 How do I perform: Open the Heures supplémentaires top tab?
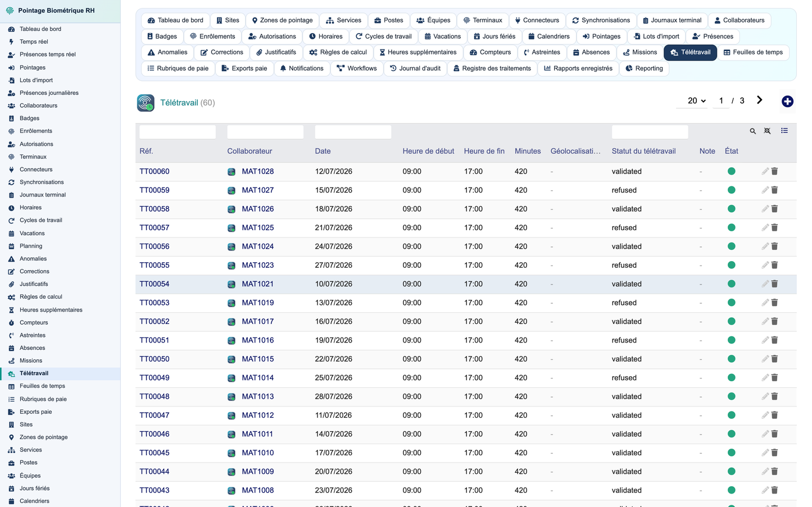[x=418, y=52]
